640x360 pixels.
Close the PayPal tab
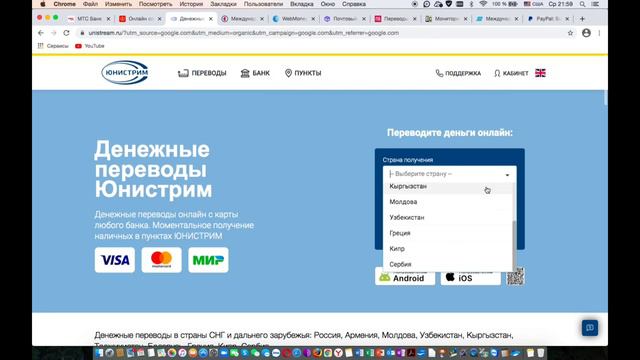point(567,19)
